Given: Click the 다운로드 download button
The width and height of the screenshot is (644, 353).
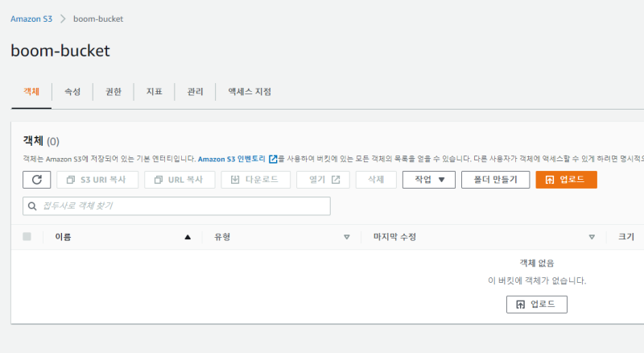Looking at the screenshot, I should click(255, 180).
